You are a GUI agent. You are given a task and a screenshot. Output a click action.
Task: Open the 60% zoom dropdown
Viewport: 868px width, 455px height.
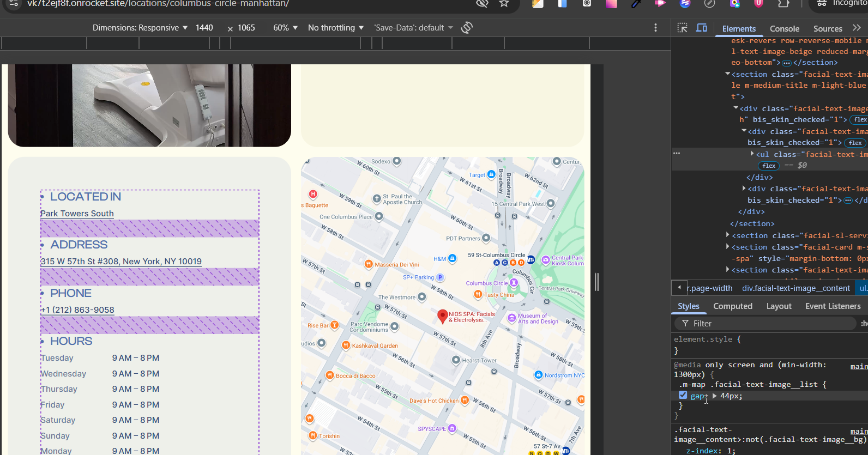click(x=285, y=28)
